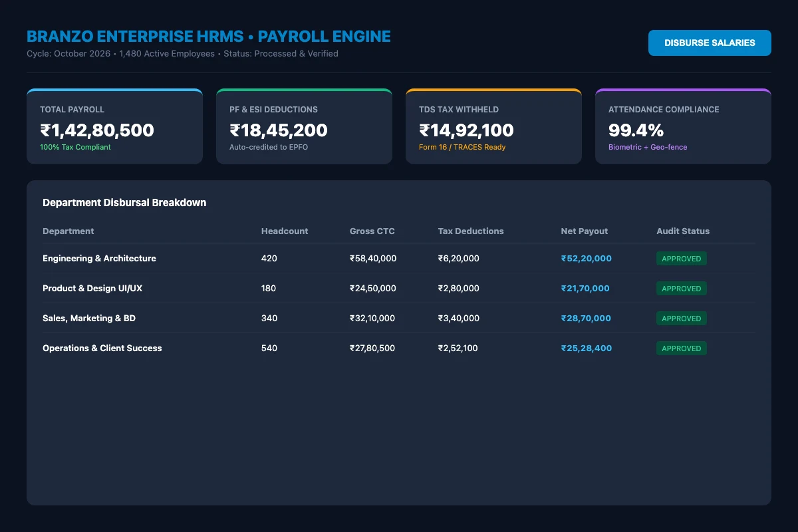The image size is (798, 532).
Task: Click the Net Payout column header
Action: (585, 231)
